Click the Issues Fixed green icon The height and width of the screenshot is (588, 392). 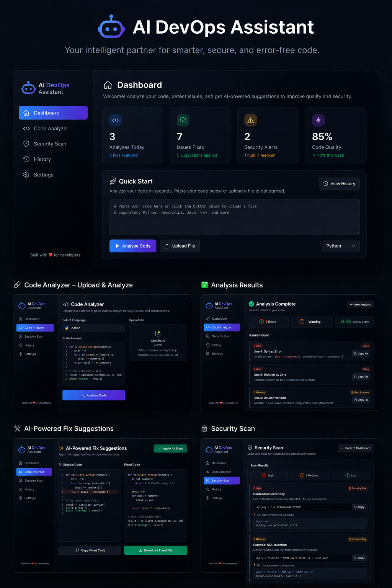pos(183,120)
